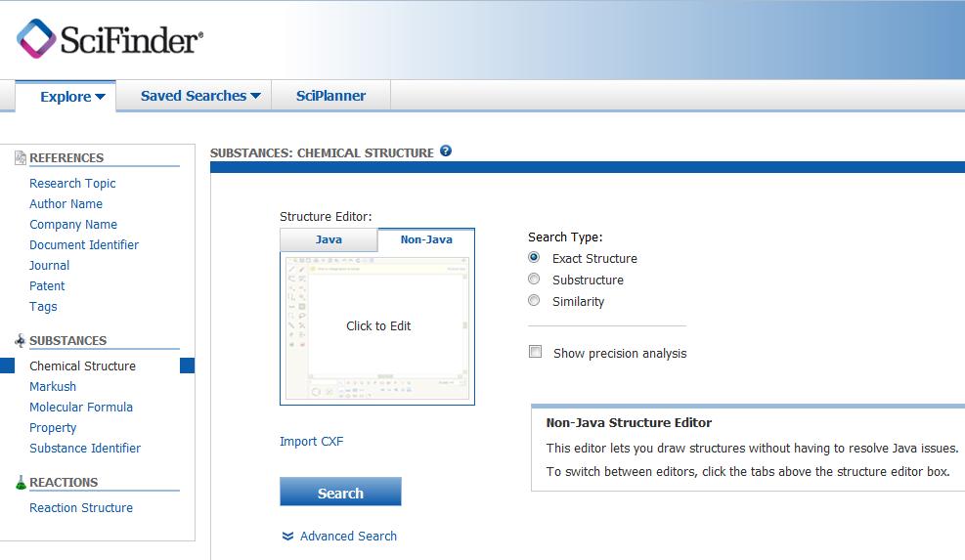Click the Substances section molecule icon
965x560 pixels.
[x=21, y=340]
